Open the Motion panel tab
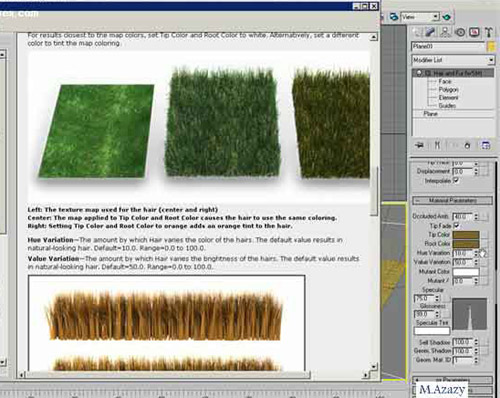 point(460,32)
